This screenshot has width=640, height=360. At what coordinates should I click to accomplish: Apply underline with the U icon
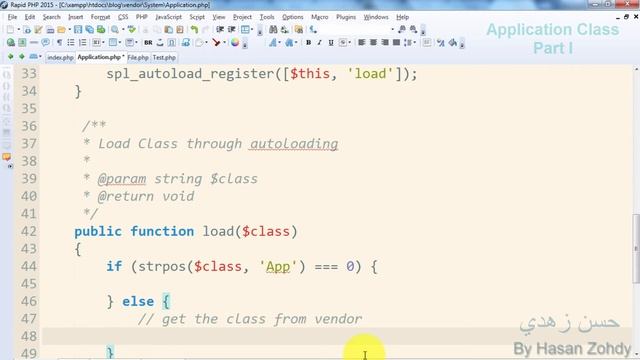coord(331,42)
